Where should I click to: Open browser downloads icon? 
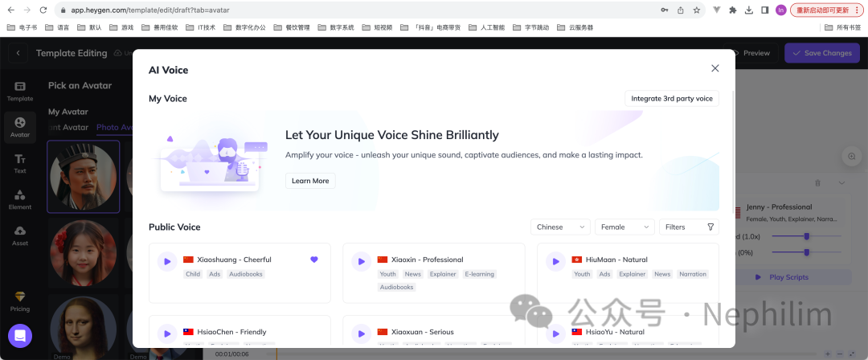[748, 10]
